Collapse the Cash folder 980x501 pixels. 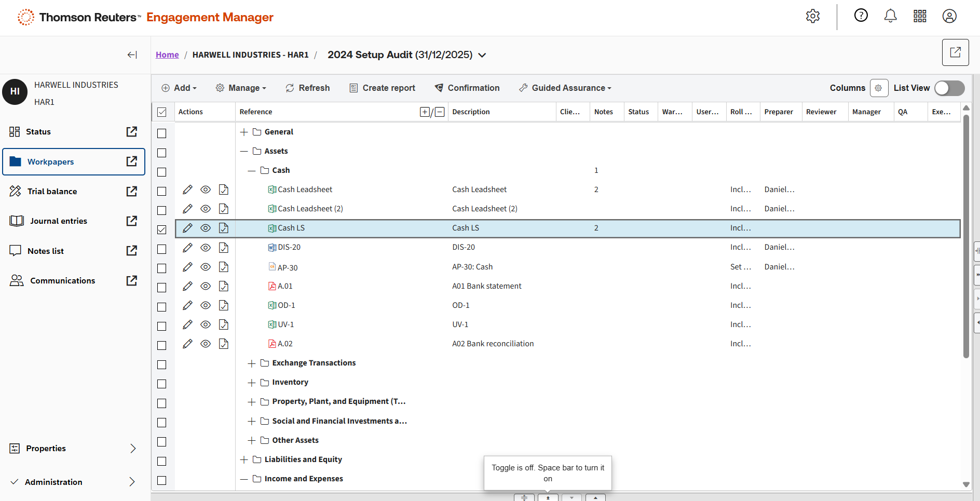click(x=252, y=170)
